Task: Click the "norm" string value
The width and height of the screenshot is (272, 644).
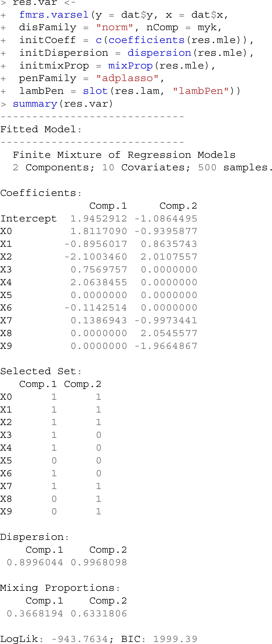Action: pyautogui.click(x=114, y=27)
